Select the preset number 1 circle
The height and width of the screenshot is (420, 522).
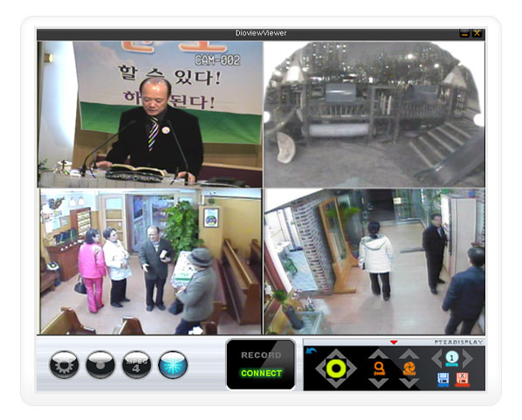(x=452, y=358)
